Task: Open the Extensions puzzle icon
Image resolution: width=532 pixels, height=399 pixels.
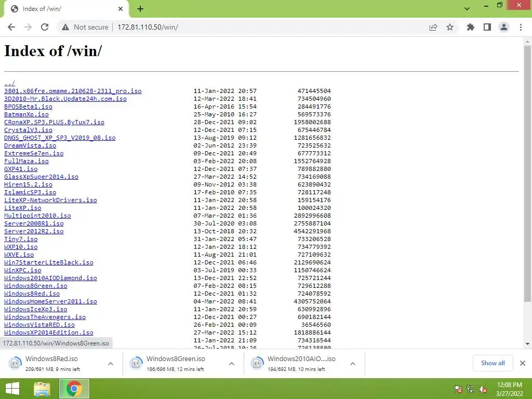Action: pyautogui.click(x=471, y=27)
